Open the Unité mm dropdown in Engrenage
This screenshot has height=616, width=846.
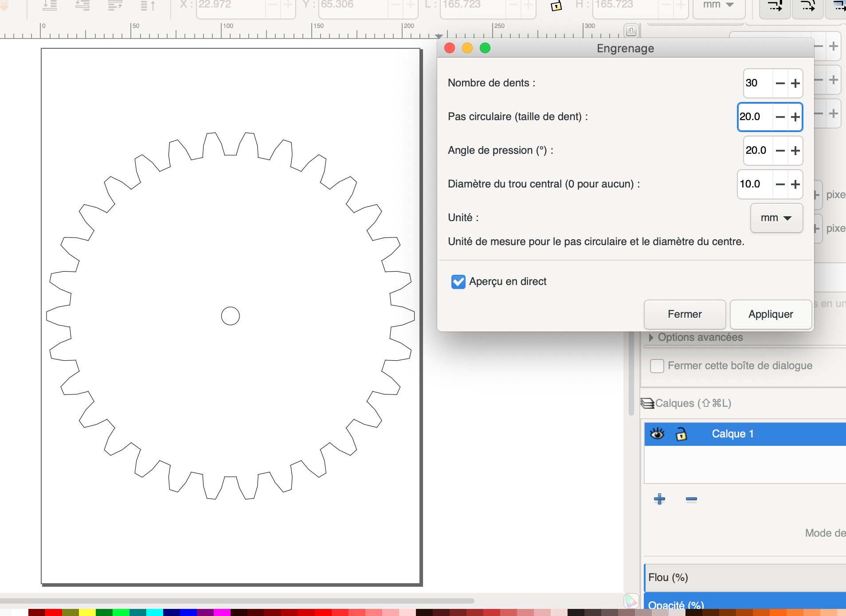(x=776, y=218)
